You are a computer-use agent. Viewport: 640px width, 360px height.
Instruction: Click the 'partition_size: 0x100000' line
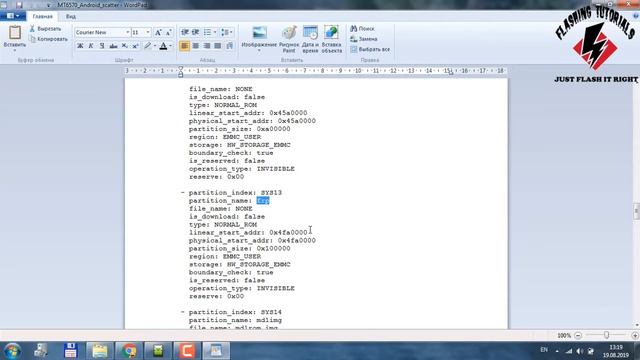pos(240,248)
